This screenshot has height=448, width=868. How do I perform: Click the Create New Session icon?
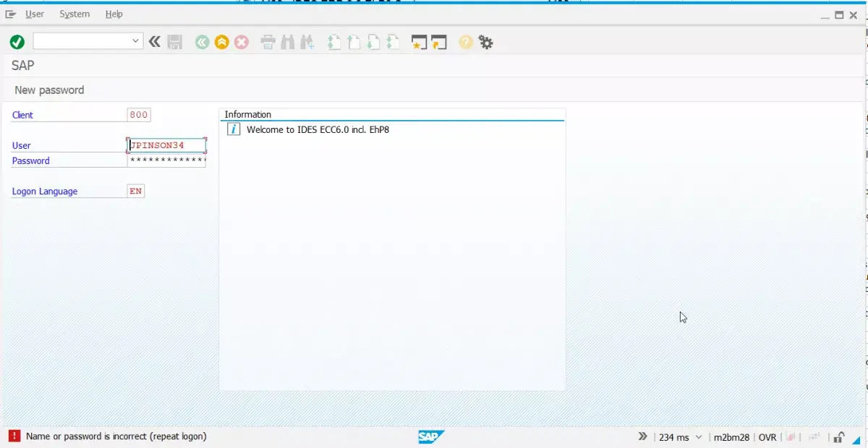click(x=420, y=42)
